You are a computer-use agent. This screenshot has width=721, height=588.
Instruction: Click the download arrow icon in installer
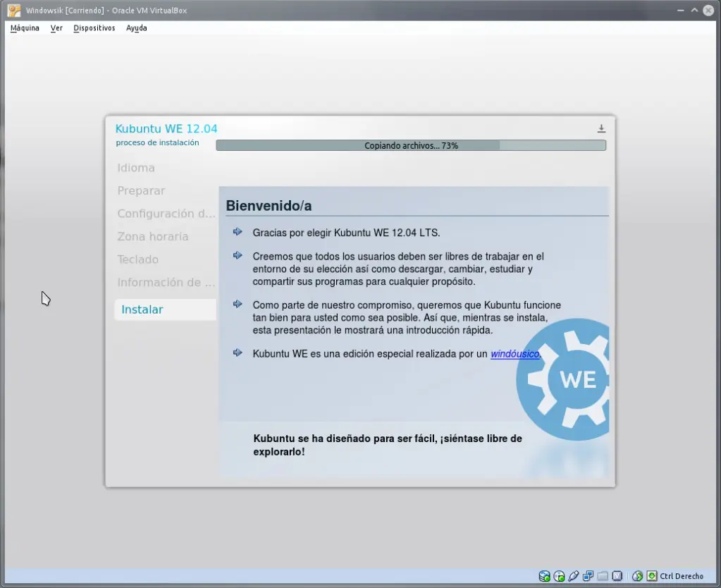pyautogui.click(x=601, y=128)
